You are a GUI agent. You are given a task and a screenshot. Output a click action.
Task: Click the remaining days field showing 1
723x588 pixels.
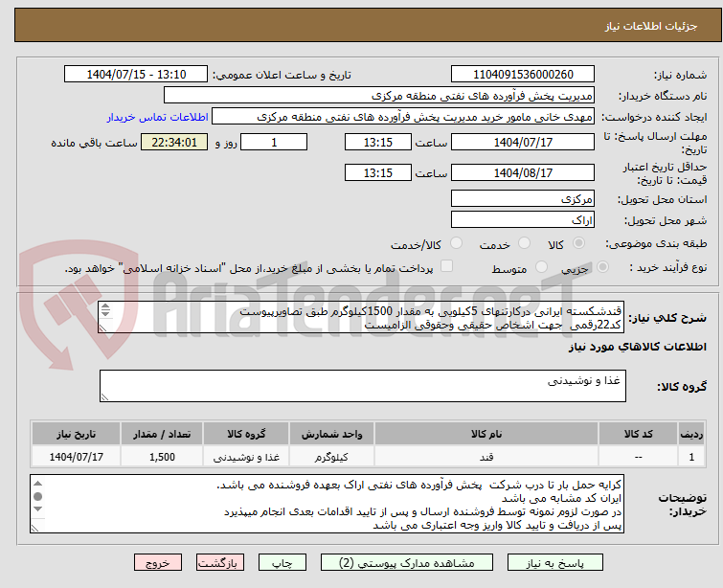tap(274, 142)
